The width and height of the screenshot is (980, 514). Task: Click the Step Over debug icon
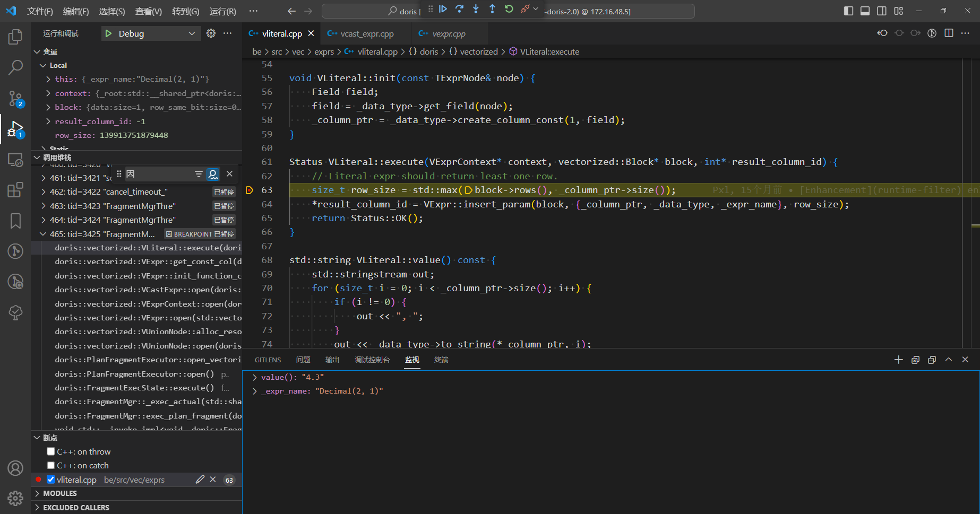pos(459,9)
